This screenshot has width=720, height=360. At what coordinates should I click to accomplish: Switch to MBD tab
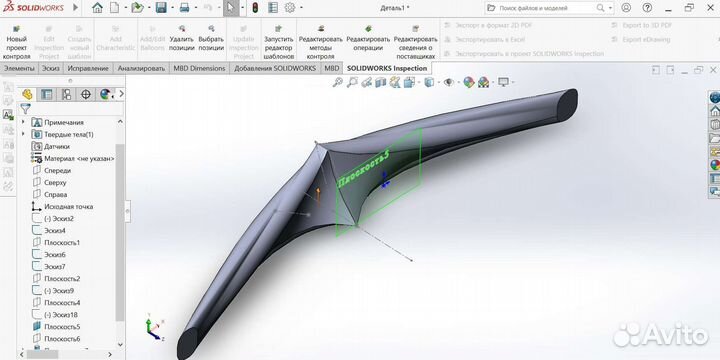332,68
